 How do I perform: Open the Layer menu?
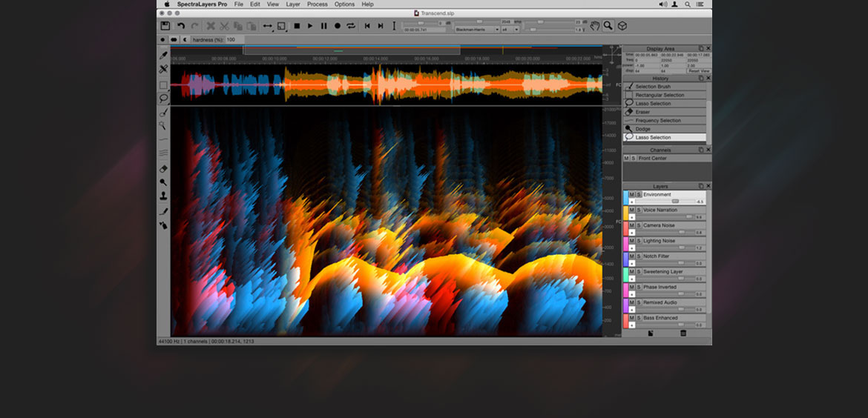tap(293, 4)
